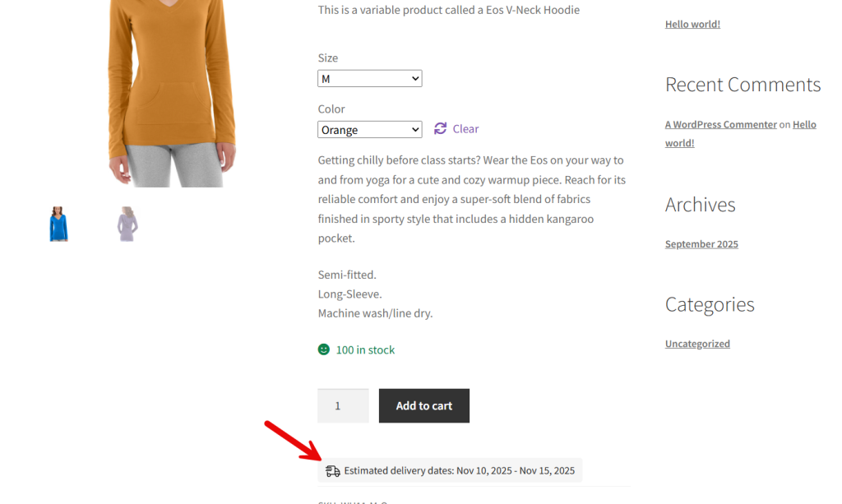
Task: Click the refresh arrows icon beside Clear
Action: point(439,128)
